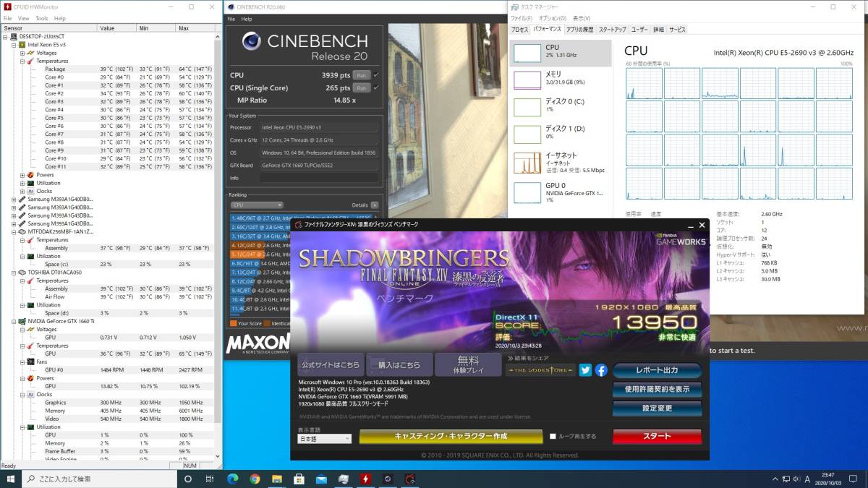Open HWMonitor's Tools menu
The width and height of the screenshot is (868, 488).
click(x=42, y=18)
